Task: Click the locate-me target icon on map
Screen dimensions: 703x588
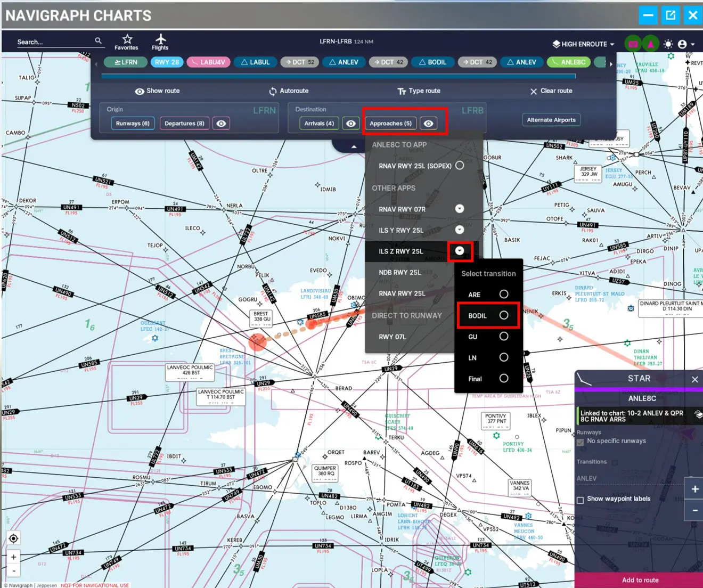Action: (13, 538)
